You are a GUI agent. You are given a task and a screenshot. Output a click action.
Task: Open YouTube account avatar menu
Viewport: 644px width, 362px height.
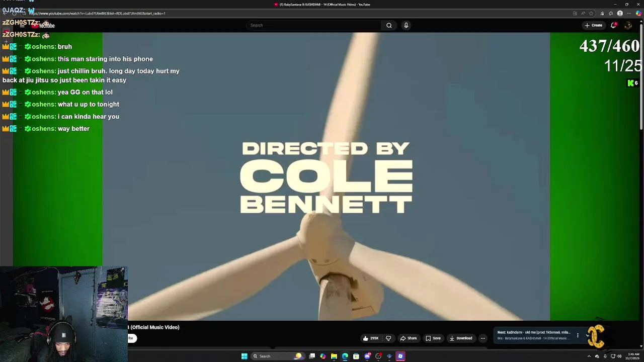628,25
